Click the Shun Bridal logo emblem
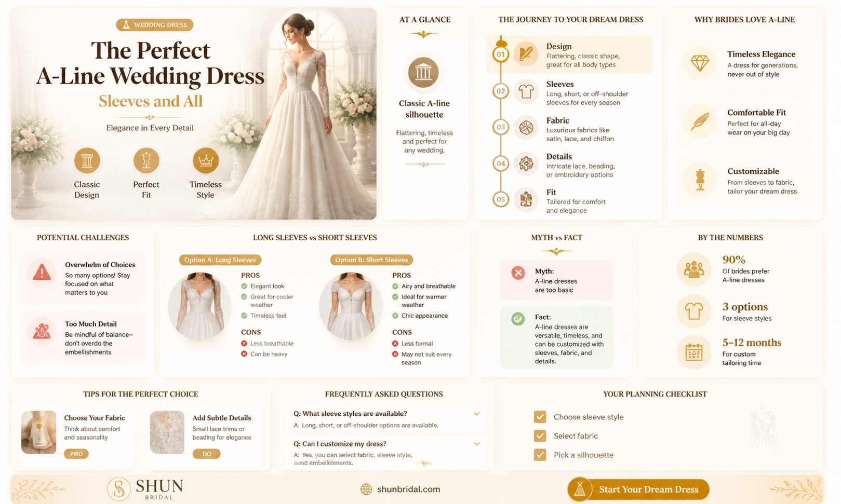 click(x=118, y=489)
